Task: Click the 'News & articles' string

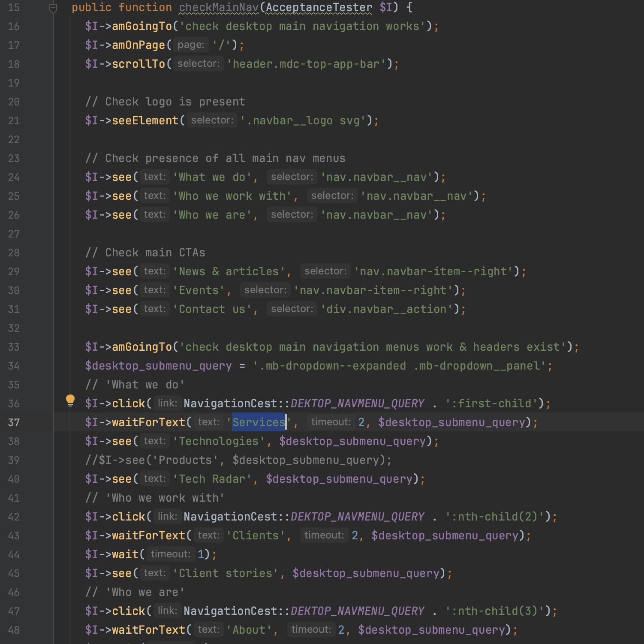Action: pyautogui.click(x=229, y=272)
